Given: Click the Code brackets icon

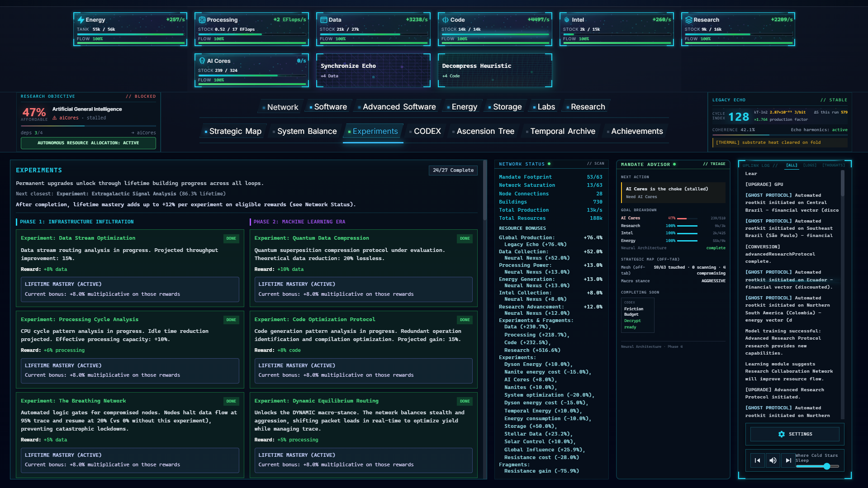Looking at the screenshot, I should [x=446, y=20].
